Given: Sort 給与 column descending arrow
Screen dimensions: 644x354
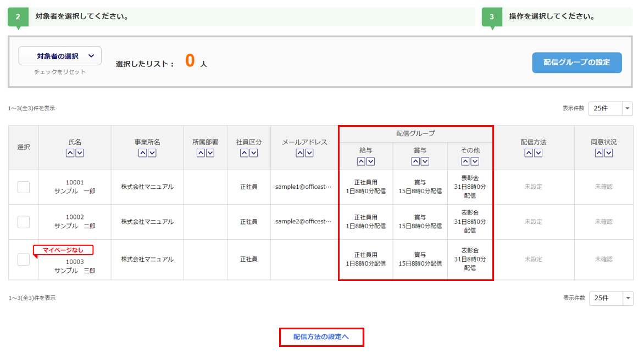Looking at the screenshot, I should pos(370,161).
